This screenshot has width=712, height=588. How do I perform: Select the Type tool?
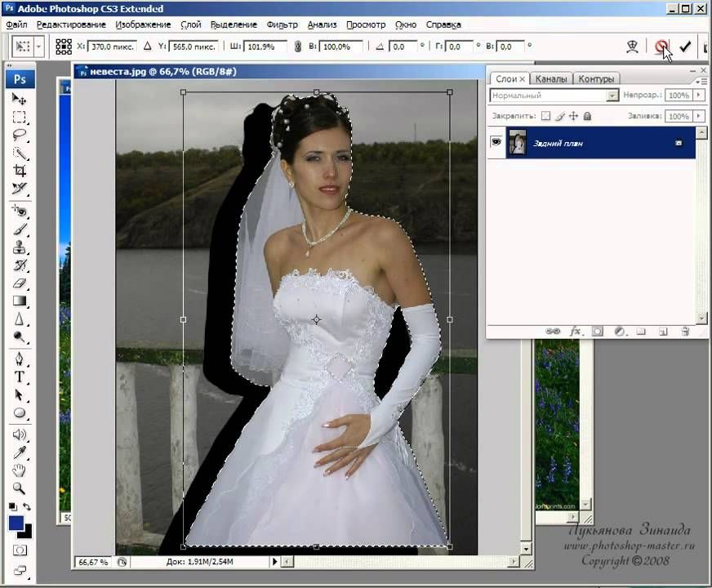coord(19,376)
